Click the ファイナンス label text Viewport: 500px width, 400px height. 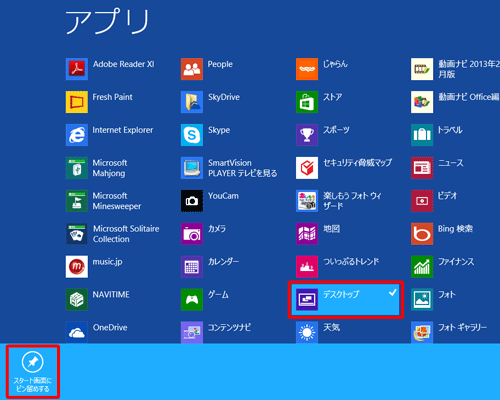point(456,262)
